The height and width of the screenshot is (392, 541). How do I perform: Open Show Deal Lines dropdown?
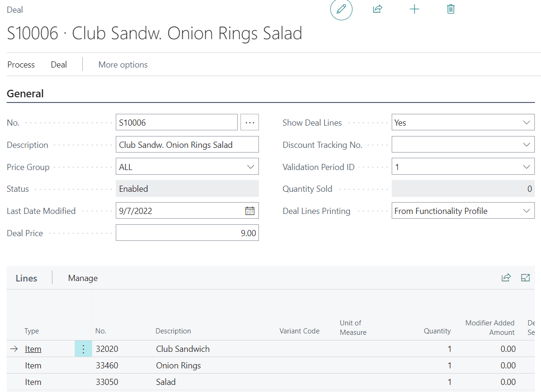pyautogui.click(x=526, y=123)
